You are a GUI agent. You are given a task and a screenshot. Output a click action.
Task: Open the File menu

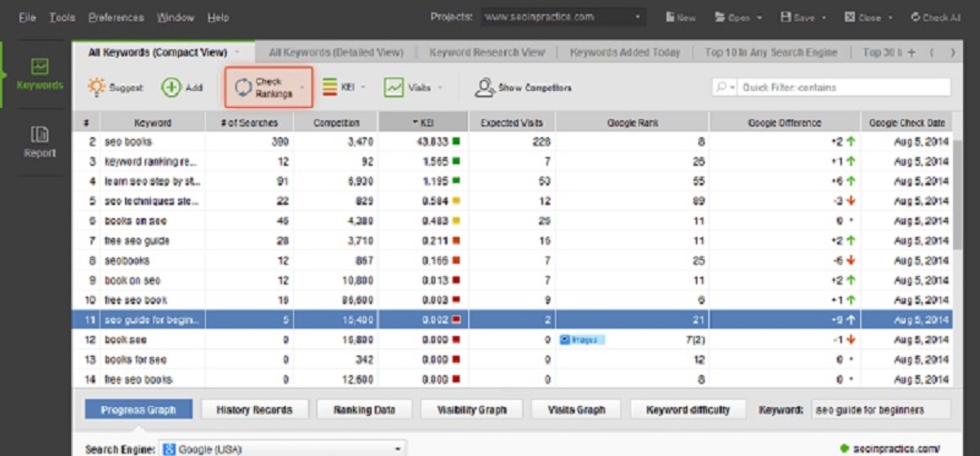click(x=27, y=17)
